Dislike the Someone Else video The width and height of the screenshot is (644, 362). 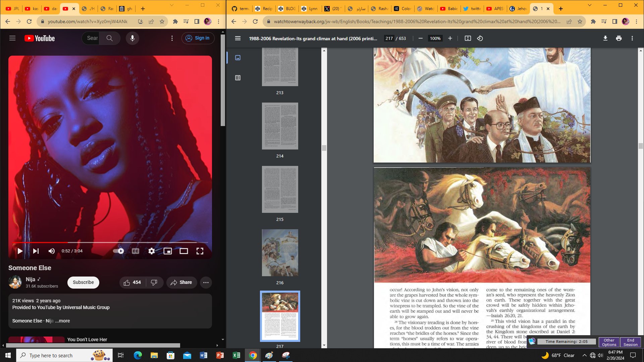tap(154, 283)
